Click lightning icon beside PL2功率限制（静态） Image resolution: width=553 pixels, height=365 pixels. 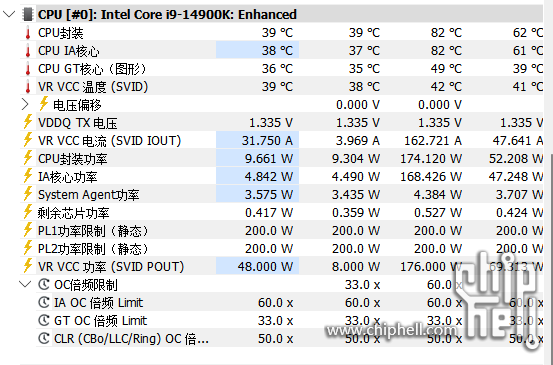(28, 248)
